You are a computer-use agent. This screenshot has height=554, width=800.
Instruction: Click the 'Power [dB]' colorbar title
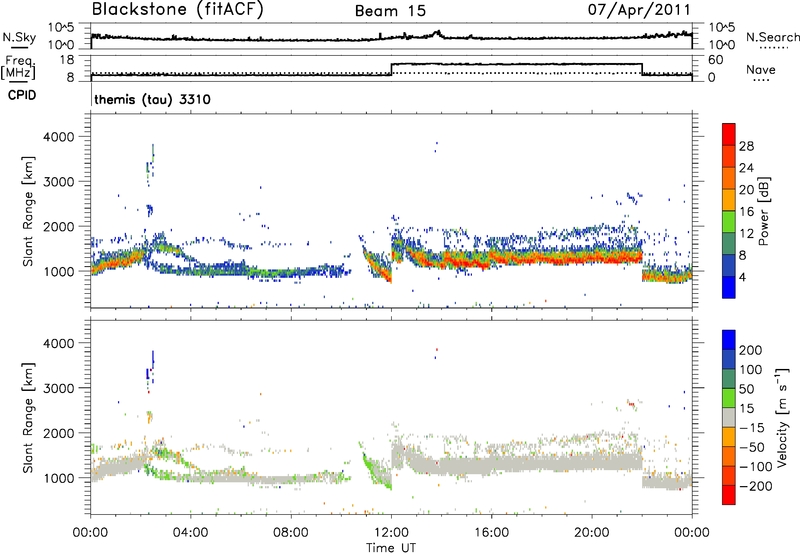pos(763,211)
